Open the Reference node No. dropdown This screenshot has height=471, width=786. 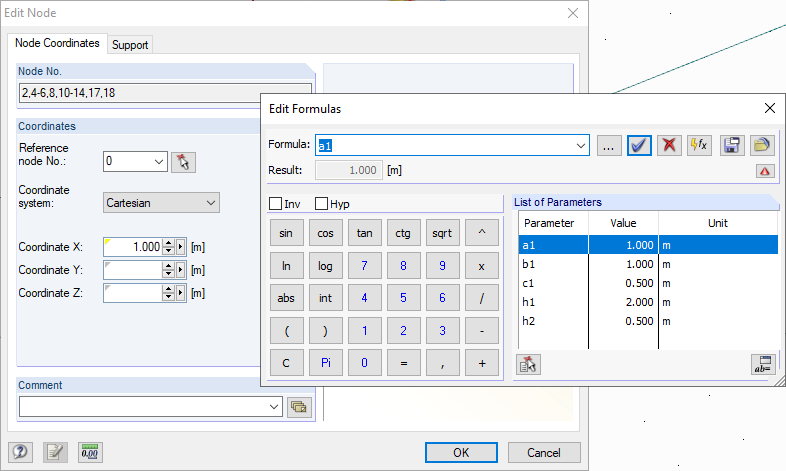[159, 161]
